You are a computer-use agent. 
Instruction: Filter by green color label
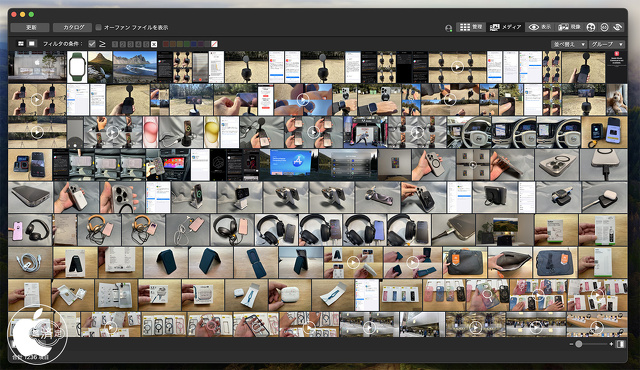(x=186, y=44)
